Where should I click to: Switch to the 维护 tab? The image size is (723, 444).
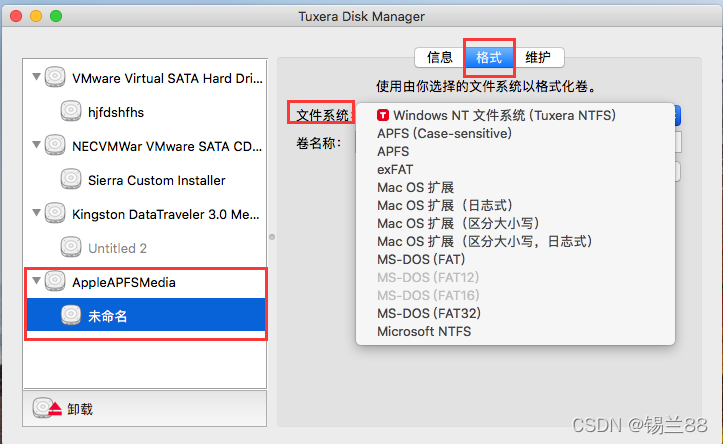click(x=539, y=58)
